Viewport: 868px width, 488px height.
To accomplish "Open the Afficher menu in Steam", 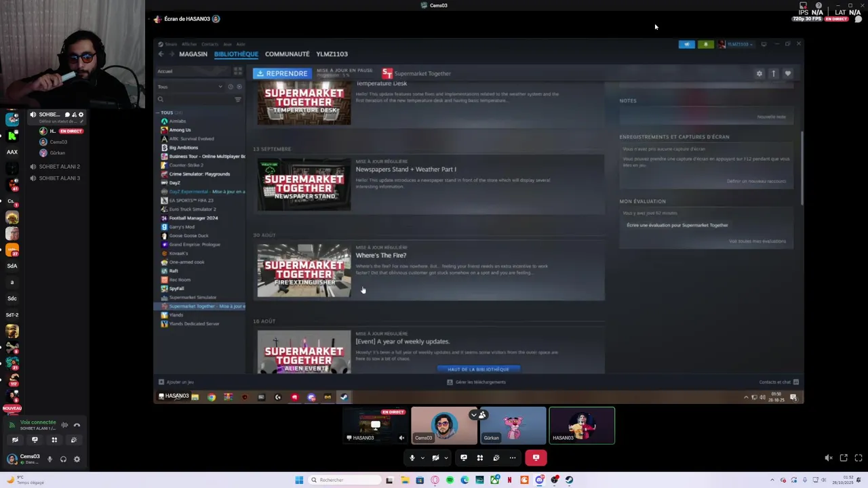I will point(189,44).
